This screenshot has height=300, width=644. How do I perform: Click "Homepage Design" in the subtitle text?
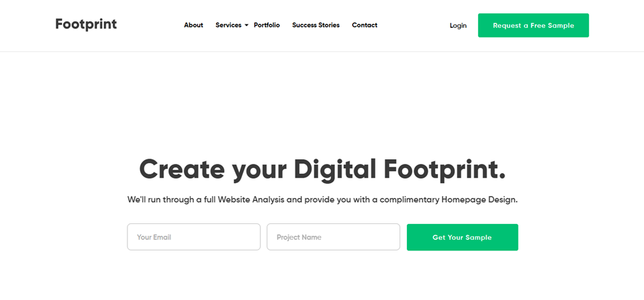[478, 200]
